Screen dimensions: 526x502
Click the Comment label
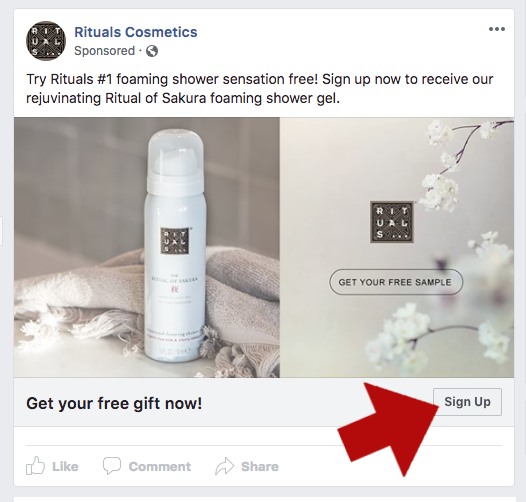pos(160,466)
